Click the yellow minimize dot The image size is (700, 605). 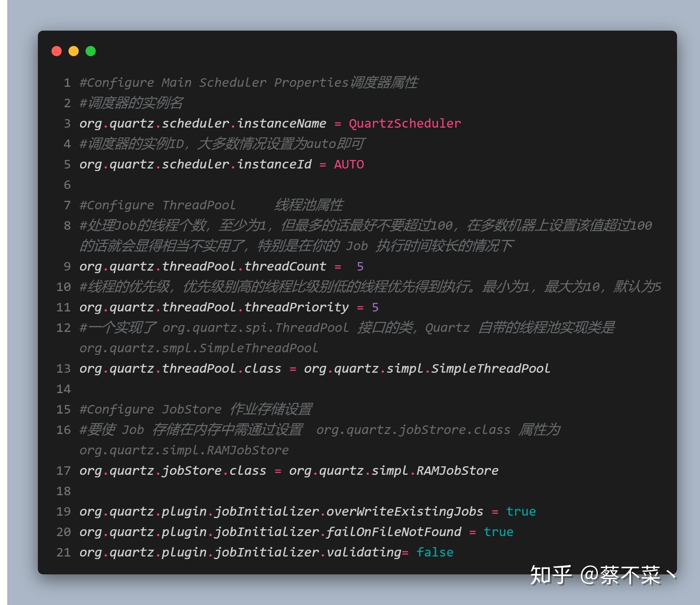[x=74, y=51]
